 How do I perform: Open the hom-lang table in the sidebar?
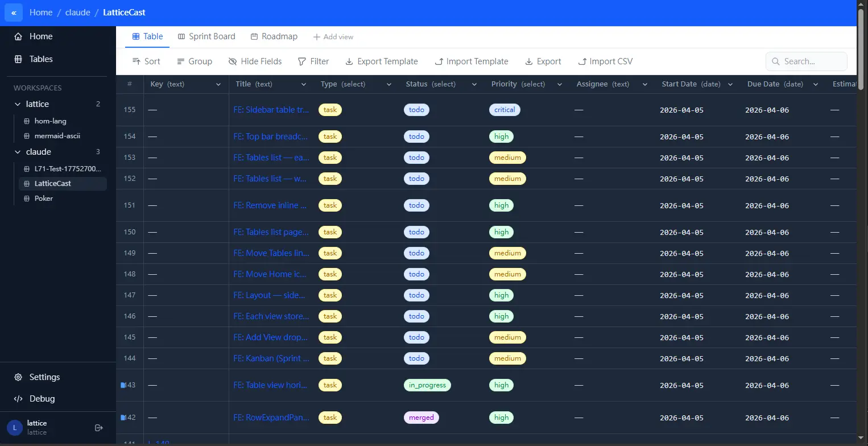click(x=63, y=121)
